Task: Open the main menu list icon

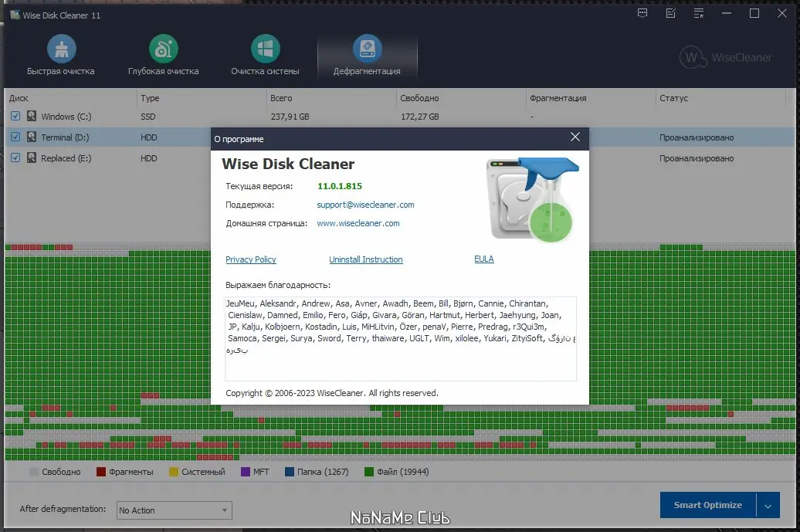Action: pos(700,13)
